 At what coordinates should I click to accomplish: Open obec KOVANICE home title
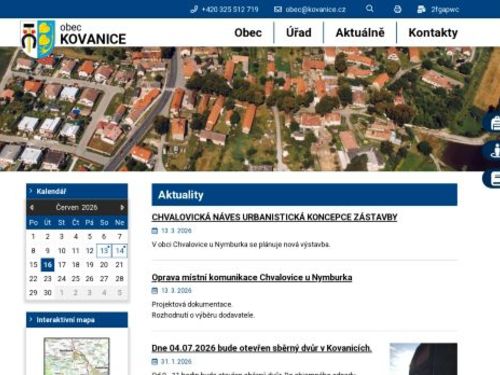(x=93, y=34)
